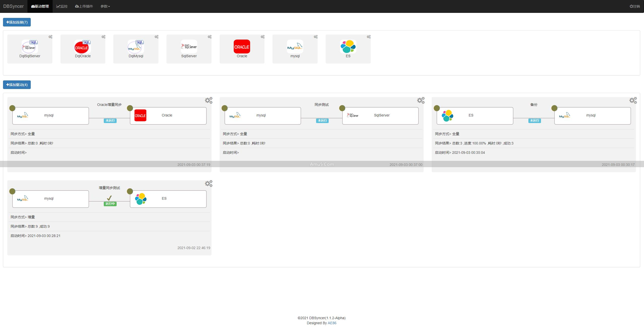Image resolution: width=644 pixels, height=328 pixels.
Task: Open settings gears of Oracle增量同步 driver
Action: (x=209, y=100)
